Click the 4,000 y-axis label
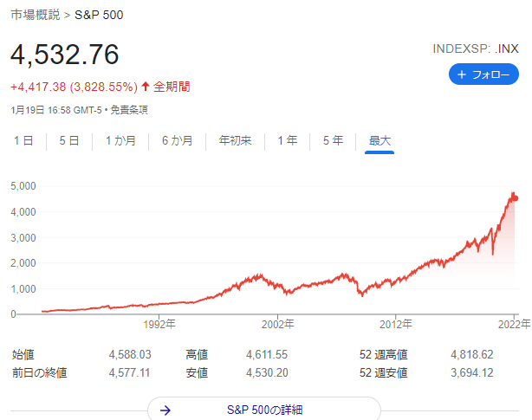This screenshot has height=420, width=532. pos(23,212)
